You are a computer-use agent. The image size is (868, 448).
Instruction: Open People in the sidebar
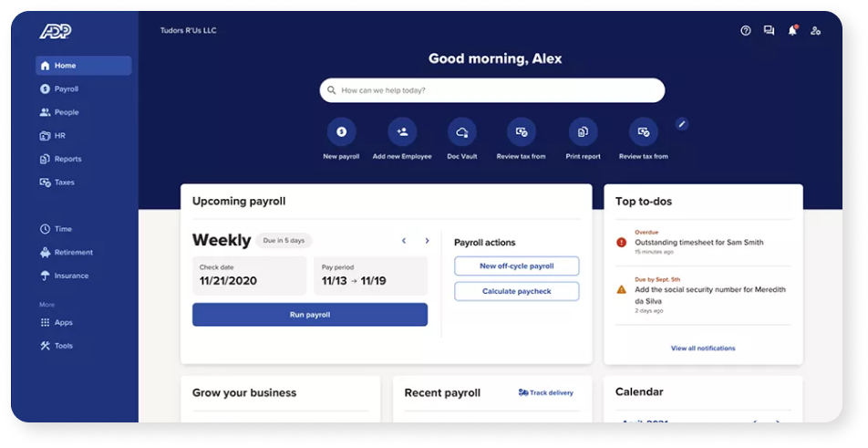66,112
